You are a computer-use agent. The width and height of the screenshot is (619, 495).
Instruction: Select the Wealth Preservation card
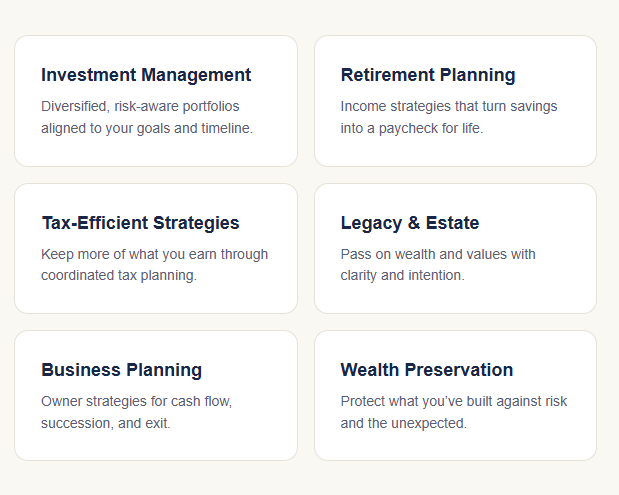[455, 396]
